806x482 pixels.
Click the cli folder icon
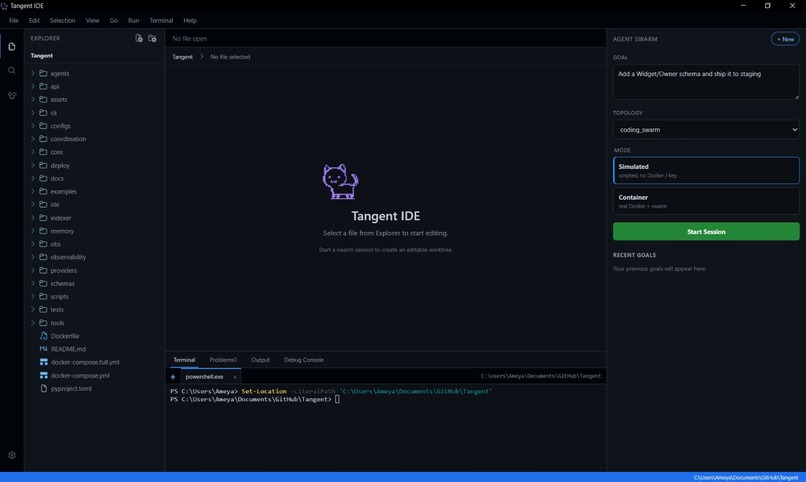tap(43, 113)
